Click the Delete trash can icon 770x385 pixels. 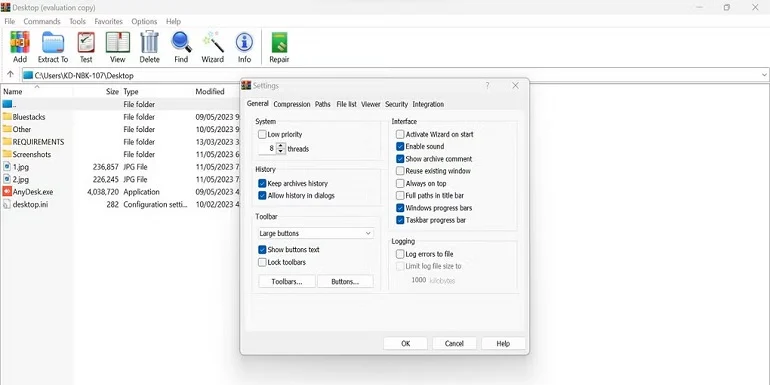point(149,42)
